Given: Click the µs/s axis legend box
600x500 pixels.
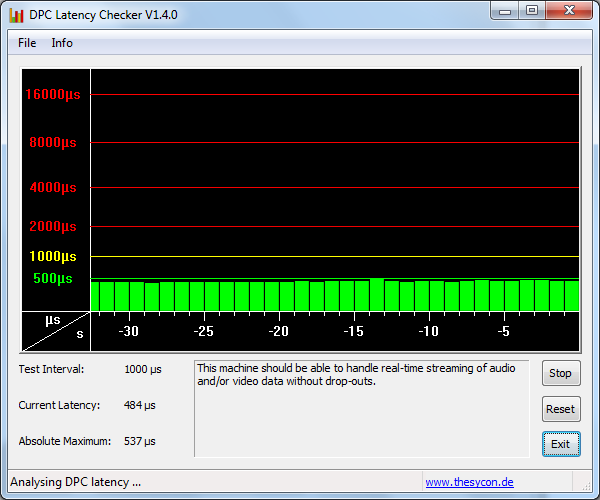Looking at the screenshot, I should coord(56,330).
